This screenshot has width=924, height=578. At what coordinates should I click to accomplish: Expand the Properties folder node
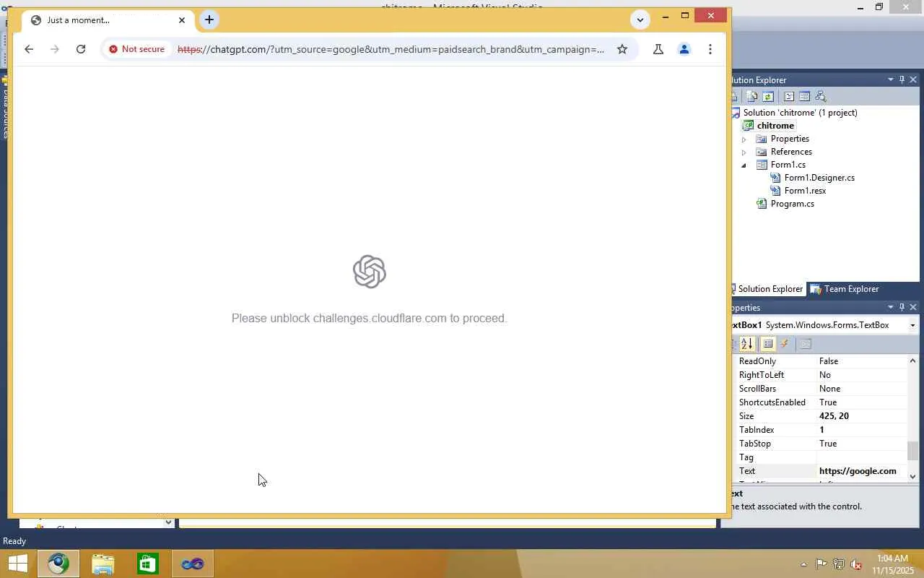click(744, 139)
